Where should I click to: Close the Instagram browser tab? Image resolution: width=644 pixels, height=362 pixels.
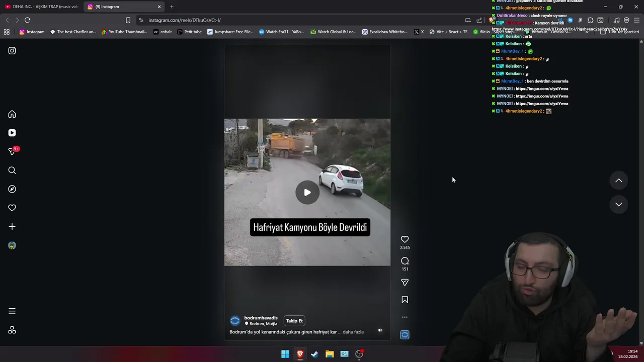pyautogui.click(x=159, y=7)
